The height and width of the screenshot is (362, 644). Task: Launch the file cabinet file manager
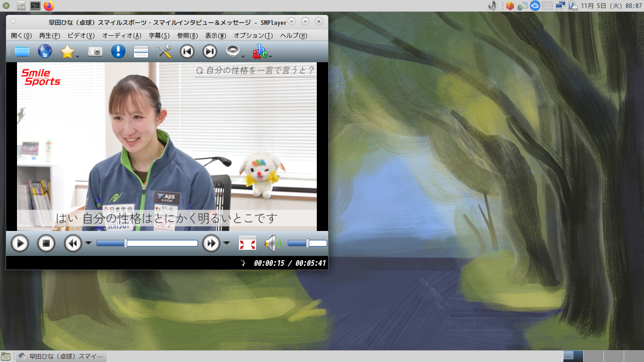click(21, 6)
